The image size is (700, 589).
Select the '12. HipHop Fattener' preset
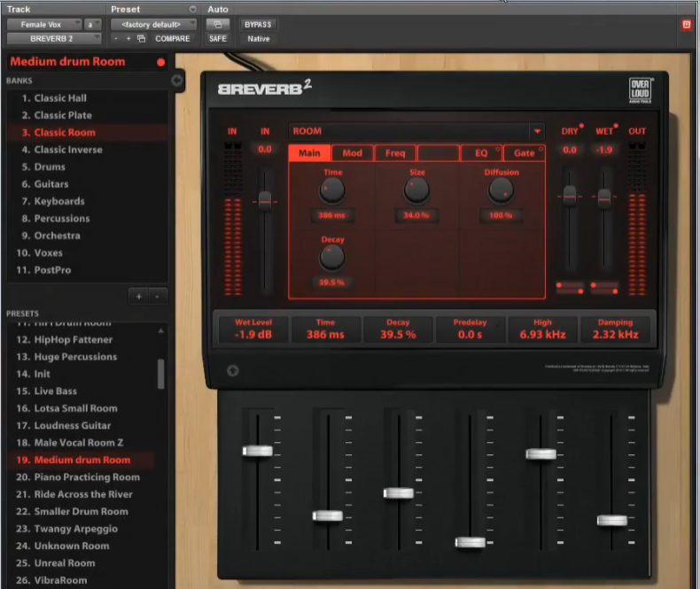(82, 339)
